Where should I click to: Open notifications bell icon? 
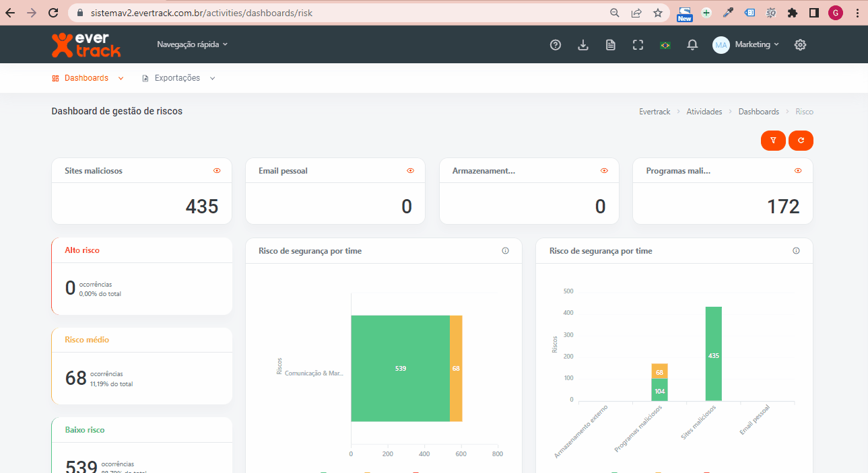pyautogui.click(x=692, y=45)
